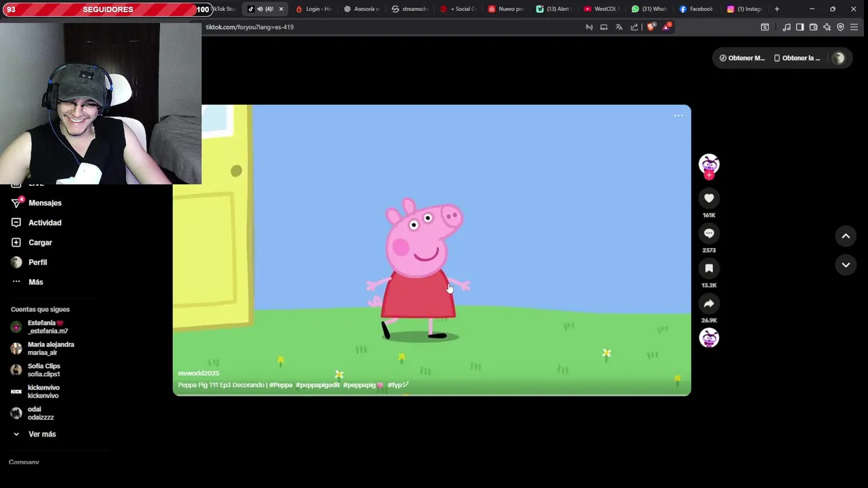Switch to the (13) Alert tab
The width and height of the screenshot is (868, 488).
(x=555, y=9)
